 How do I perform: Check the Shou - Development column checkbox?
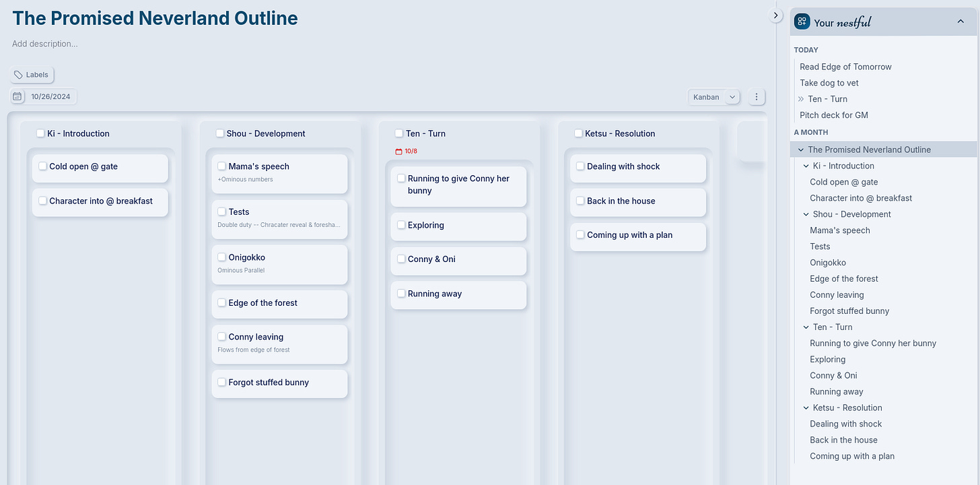coord(220,133)
